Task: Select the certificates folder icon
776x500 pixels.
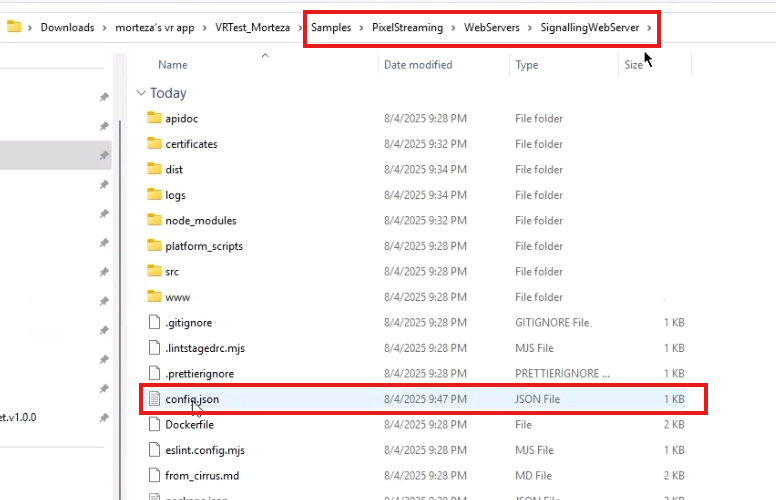Action: point(154,144)
